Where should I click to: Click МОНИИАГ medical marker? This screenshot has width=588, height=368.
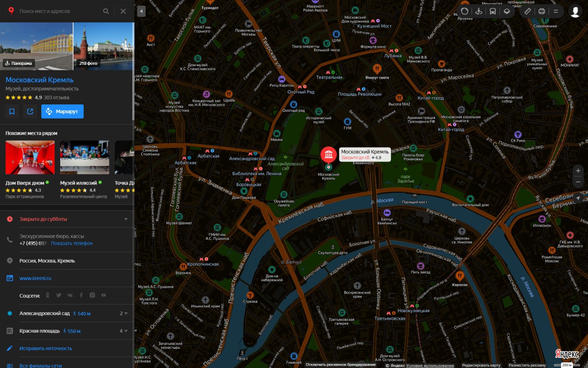click(x=570, y=59)
